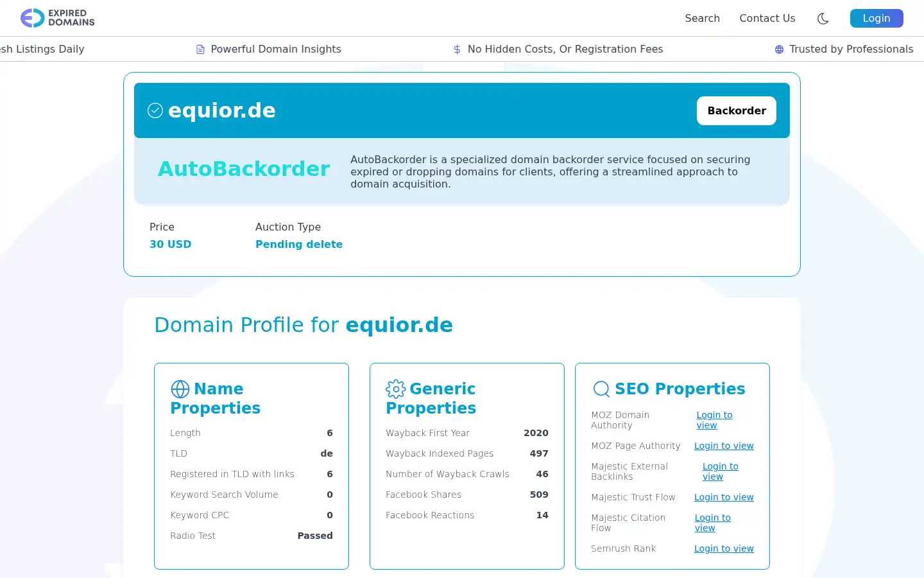Click the Pending delete auction type
This screenshot has width=924, height=578.
coord(299,244)
